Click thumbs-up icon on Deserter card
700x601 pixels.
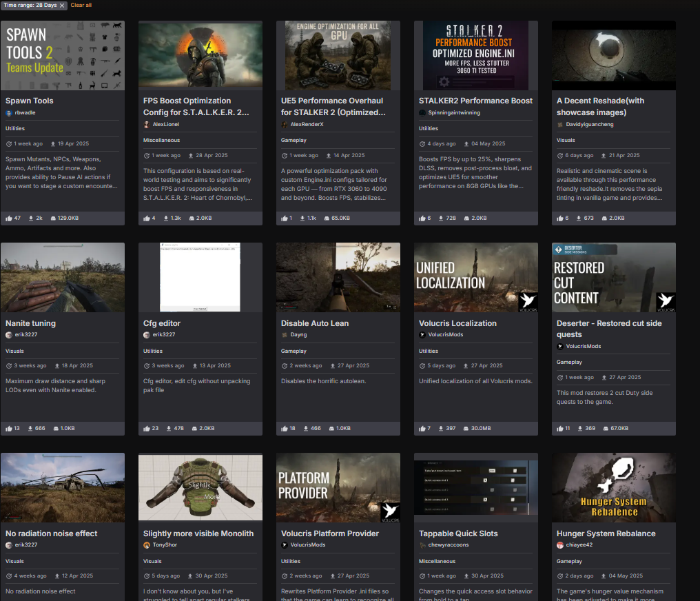pos(560,429)
